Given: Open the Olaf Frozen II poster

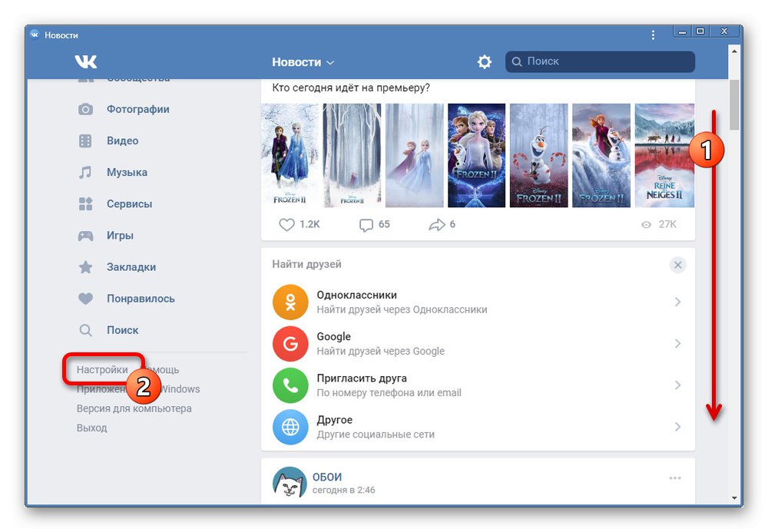Looking at the screenshot, I should point(539,155).
